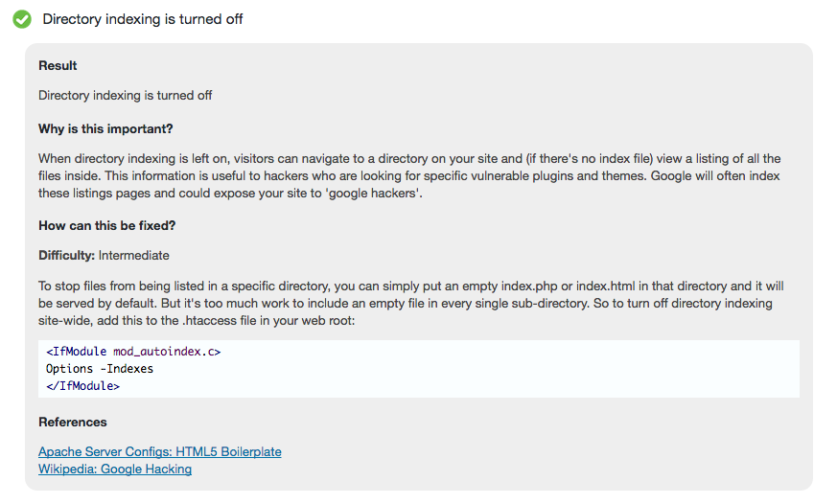Screen dimensions: 837x504
Task: Click the paragraph about 'google hackers'
Action: (x=409, y=176)
